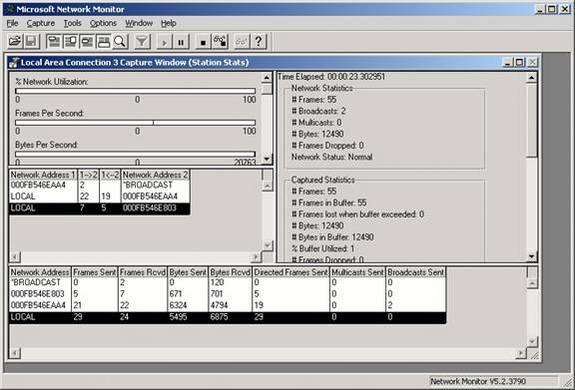This screenshot has width=575, height=390.
Task: Click the Network Monitor V5.2.3790 status text
Action: tap(478, 382)
